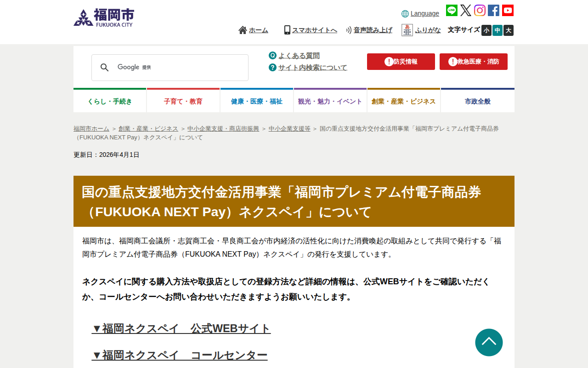Open the Language link
The width and height of the screenshot is (588, 368).
click(425, 14)
